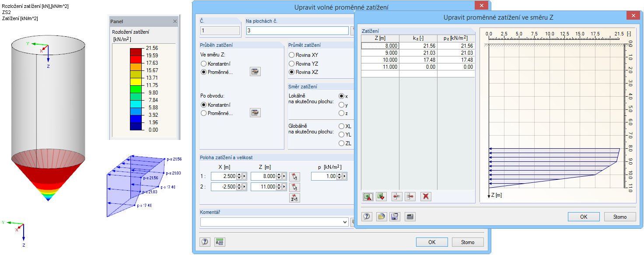Click the Na plochách č. input field
This screenshot has height=255, width=644.
point(297,31)
